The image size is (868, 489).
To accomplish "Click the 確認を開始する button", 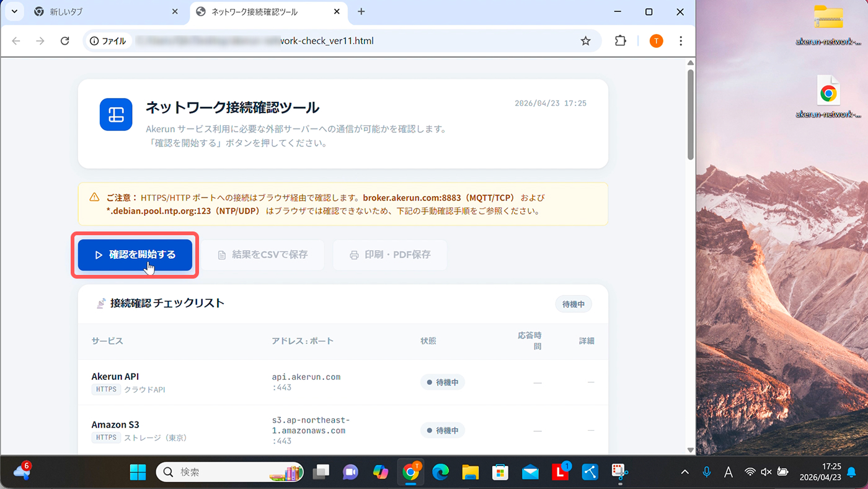I will click(135, 254).
